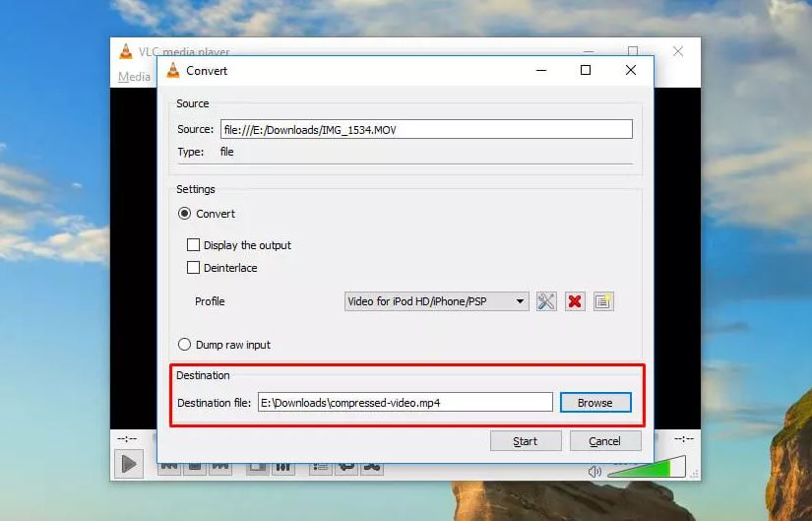Click the Browse button for destination
The width and height of the screenshot is (812, 521).
click(595, 403)
